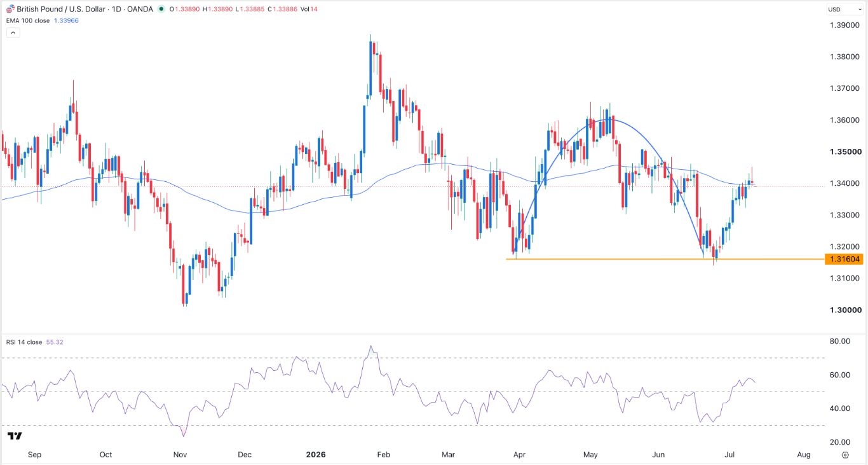
Task: Click the GBP/USD flag icon
Action: (x=10, y=8)
